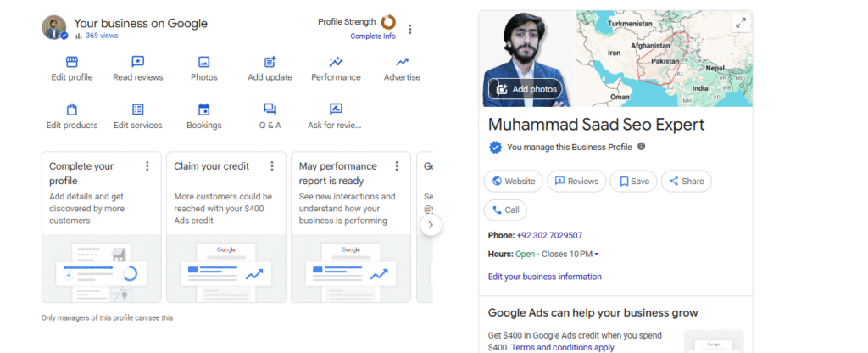The width and height of the screenshot is (868, 353).
Task: Click the business profile avatar at top left
Action: tap(54, 27)
